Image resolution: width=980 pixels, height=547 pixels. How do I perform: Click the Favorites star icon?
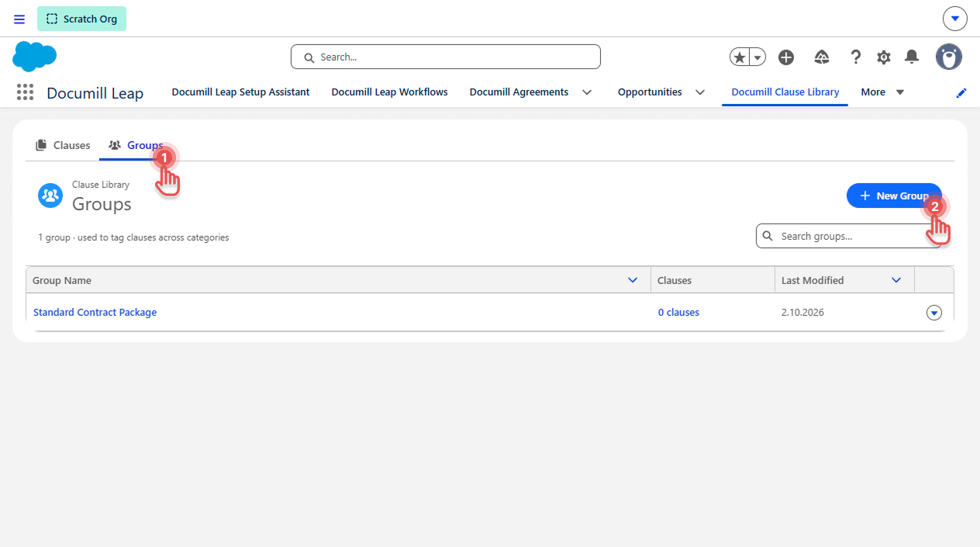(740, 57)
